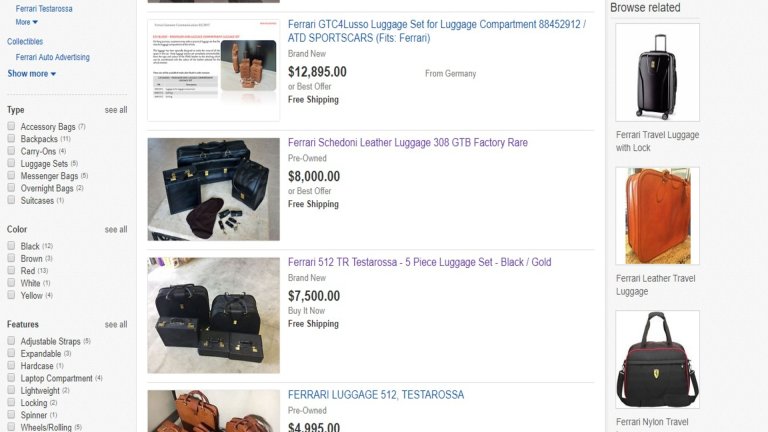768x432 pixels.
Task: Check the Red color filter
Action: pyautogui.click(x=11, y=270)
